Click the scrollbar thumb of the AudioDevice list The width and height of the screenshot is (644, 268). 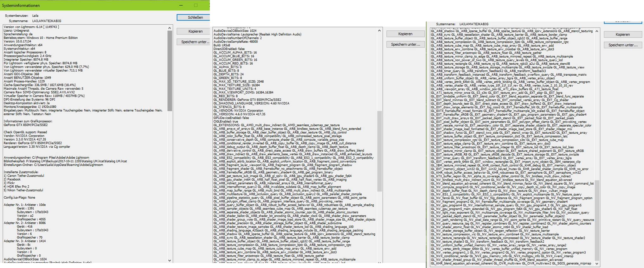[x=379, y=151]
